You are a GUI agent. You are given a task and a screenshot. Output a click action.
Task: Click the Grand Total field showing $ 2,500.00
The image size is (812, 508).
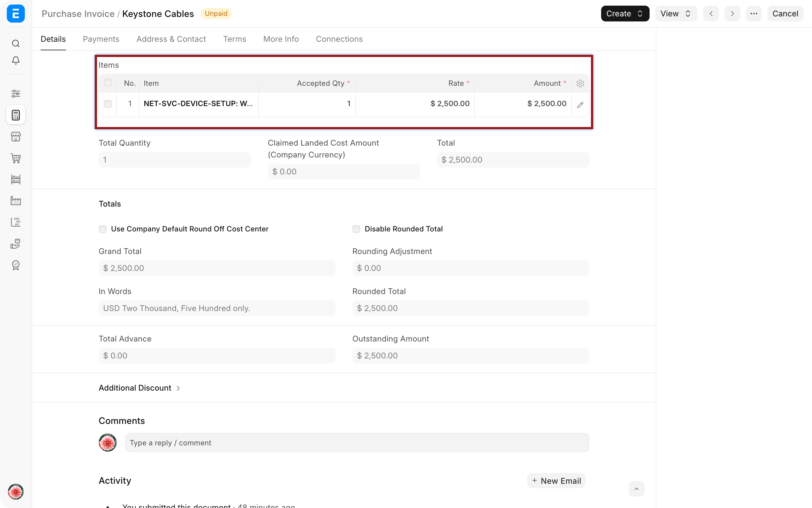(x=217, y=268)
